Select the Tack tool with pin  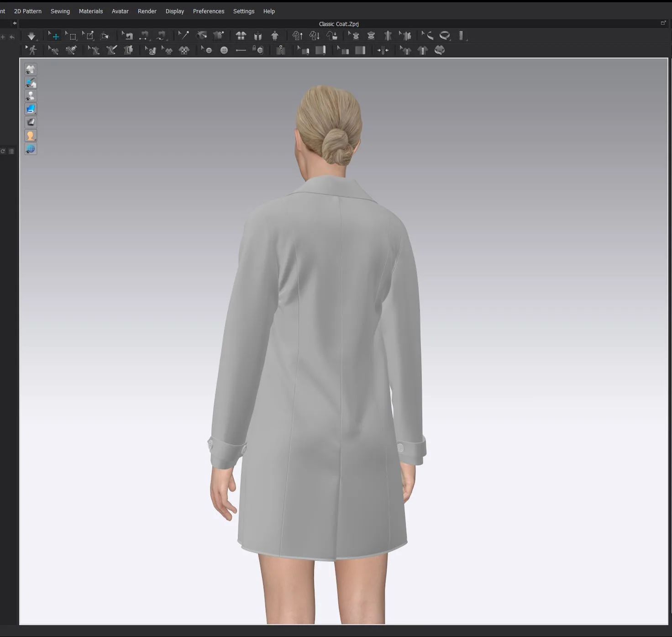pos(183,36)
